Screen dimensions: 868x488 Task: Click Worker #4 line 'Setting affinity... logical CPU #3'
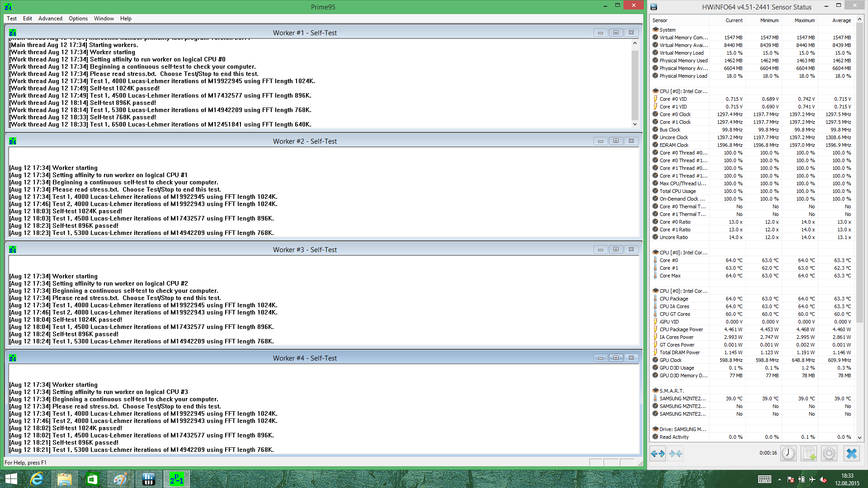click(x=99, y=392)
